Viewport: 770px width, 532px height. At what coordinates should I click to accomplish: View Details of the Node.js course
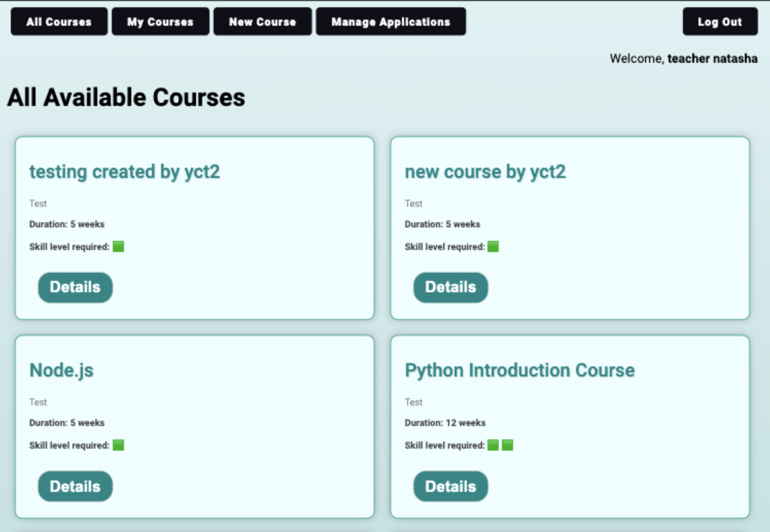point(75,486)
